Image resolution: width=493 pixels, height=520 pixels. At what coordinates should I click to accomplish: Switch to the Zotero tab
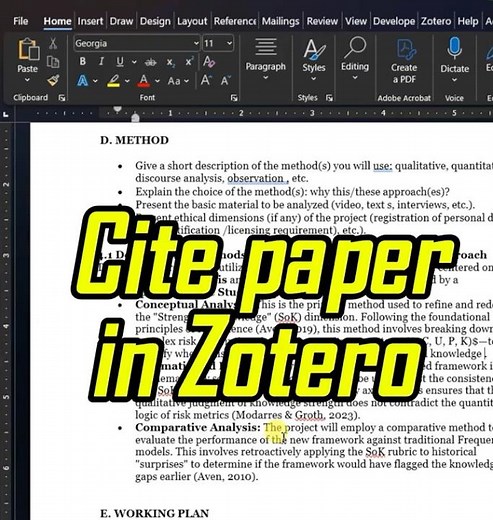[x=436, y=21]
